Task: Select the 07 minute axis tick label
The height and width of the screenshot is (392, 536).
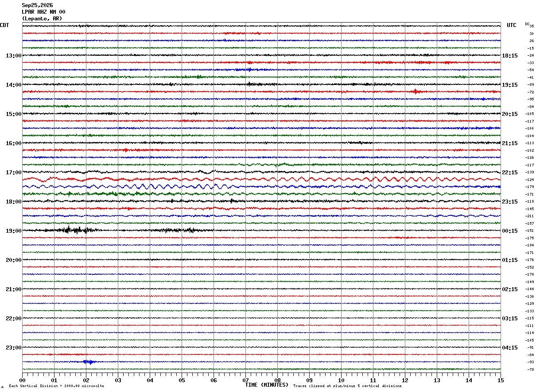Action: click(245, 380)
